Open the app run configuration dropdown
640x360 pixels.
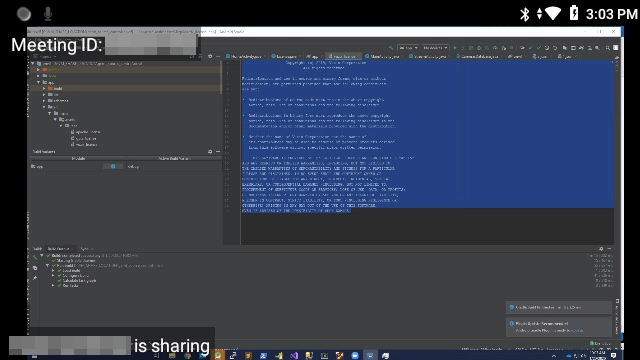(409, 48)
